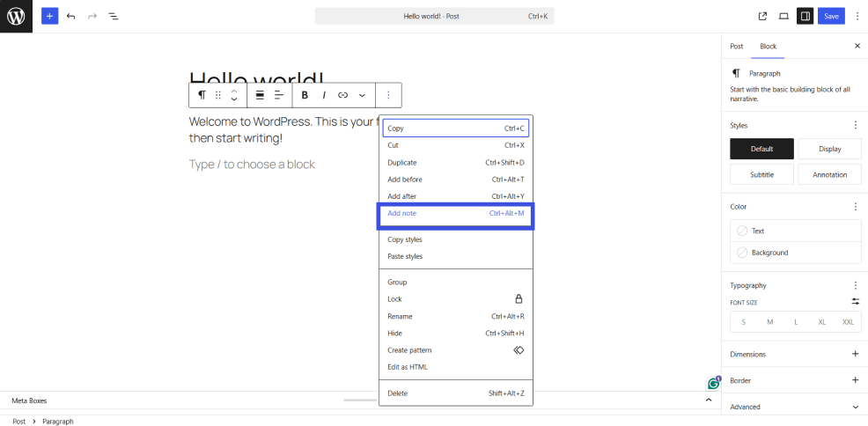868x426 pixels.
Task: Insert a link via toolbar
Action: (342, 95)
